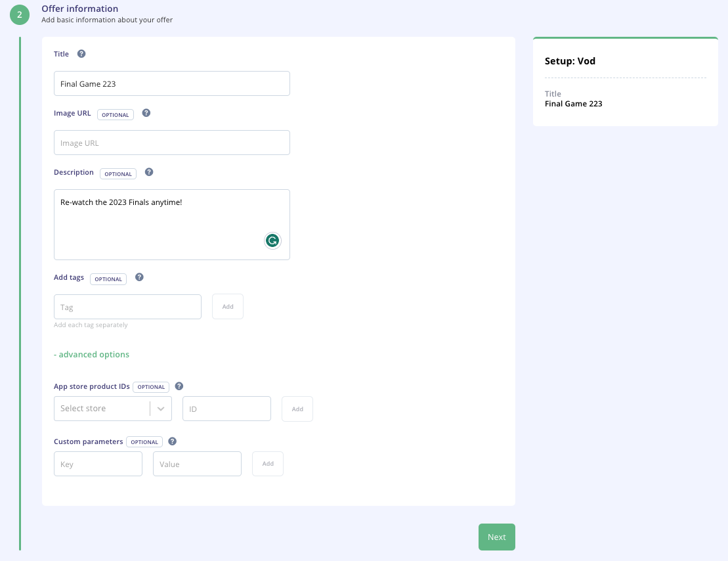This screenshot has height=561, width=728.
Task: Focus the Title field containing Final Game 223
Action: [172, 83]
